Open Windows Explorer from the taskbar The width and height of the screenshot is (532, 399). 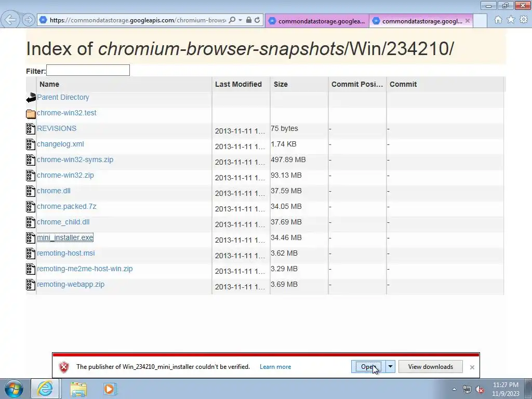[78, 389]
